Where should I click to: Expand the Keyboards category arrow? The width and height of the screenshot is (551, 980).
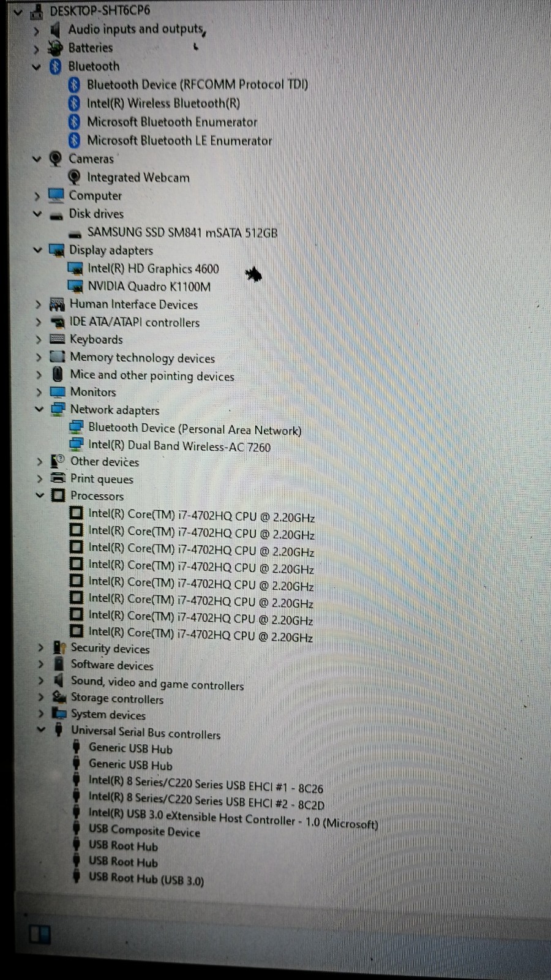[39, 340]
